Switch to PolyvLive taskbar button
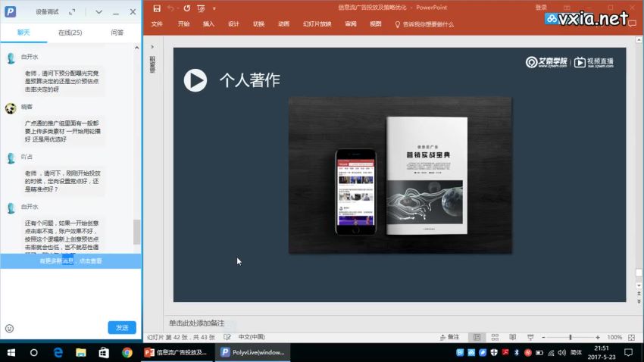The height and width of the screenshot is (362, 644). (252, 353)
